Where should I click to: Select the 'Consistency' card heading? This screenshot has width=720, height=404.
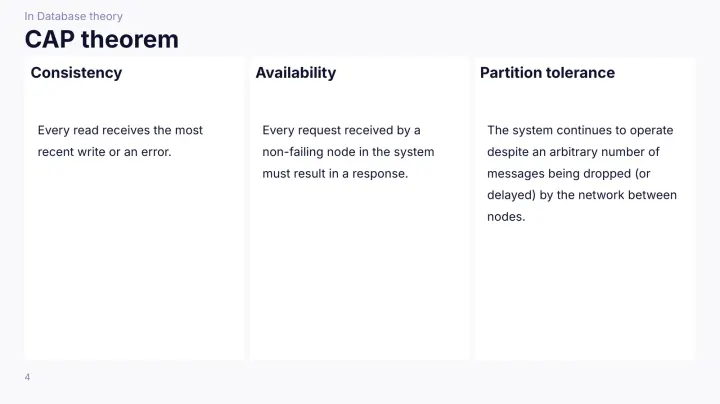coord(76,73)
